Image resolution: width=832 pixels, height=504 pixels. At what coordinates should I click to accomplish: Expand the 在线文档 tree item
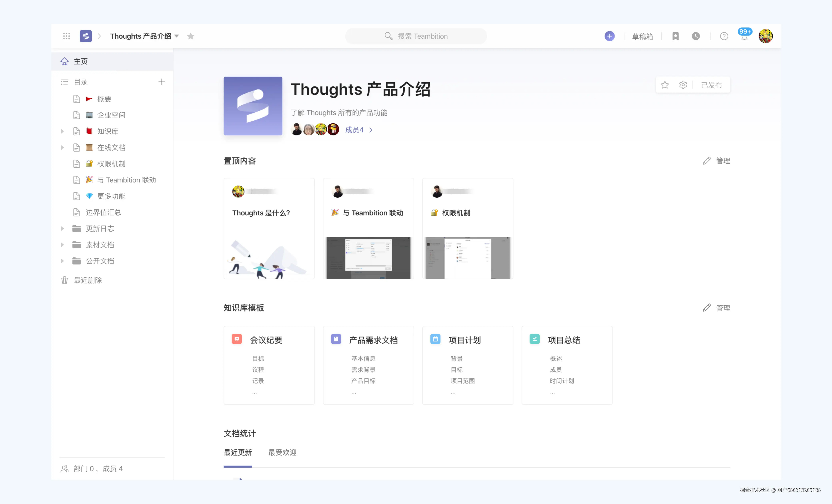[62, 148]
